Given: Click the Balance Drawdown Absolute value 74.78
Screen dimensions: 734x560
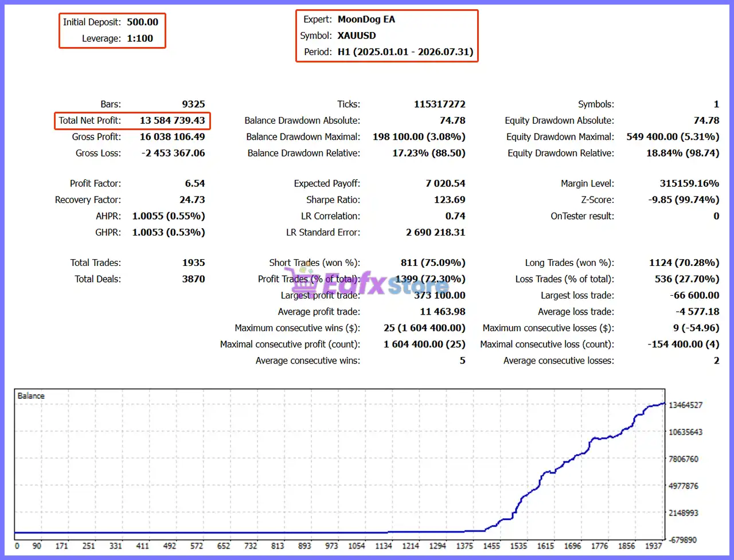Looking at the screenshot, I should click(452, 120).
